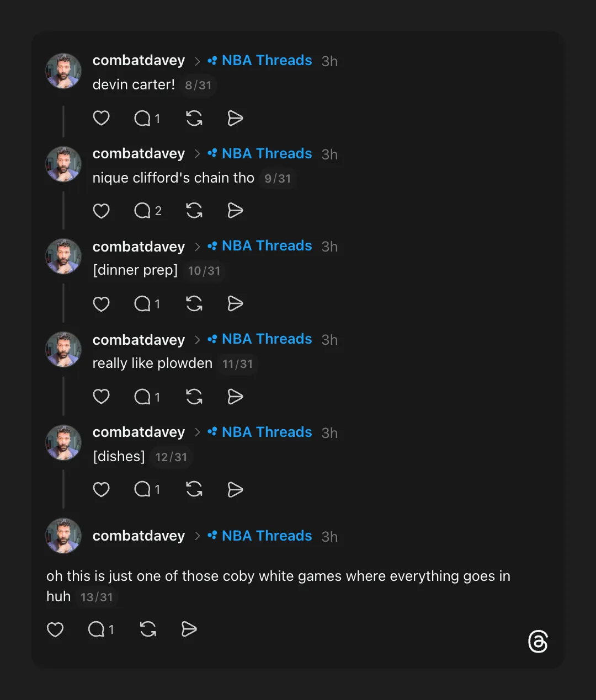This screenshot has width=596, height=700.
Task: Click the Threads logo icon
Action: [x=538, y=642]
